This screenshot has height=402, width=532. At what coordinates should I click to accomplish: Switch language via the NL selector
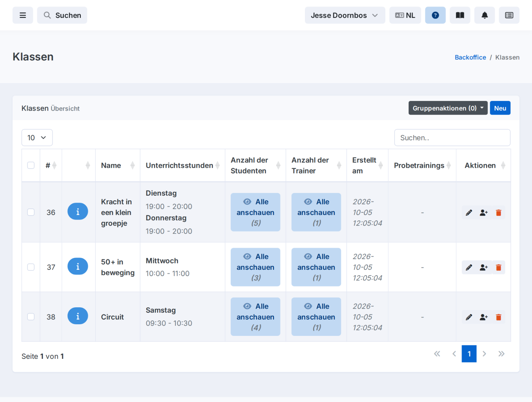pyautogui.click(x=405, y=15)
